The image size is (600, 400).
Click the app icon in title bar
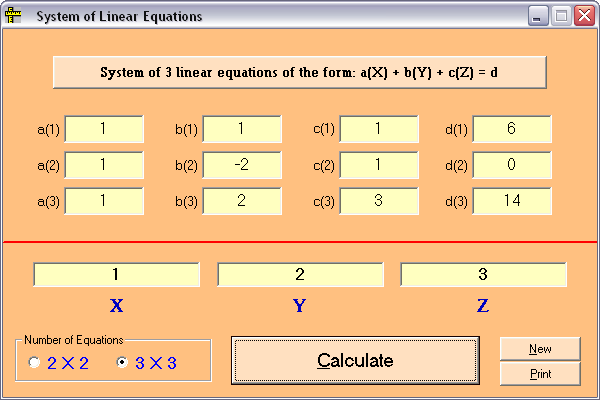pyautogui.click(x=13, y=16)
